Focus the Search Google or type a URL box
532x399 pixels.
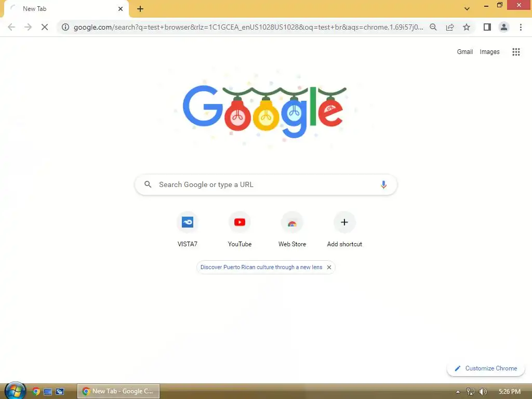pyautogui.click(x=265, y=184)
